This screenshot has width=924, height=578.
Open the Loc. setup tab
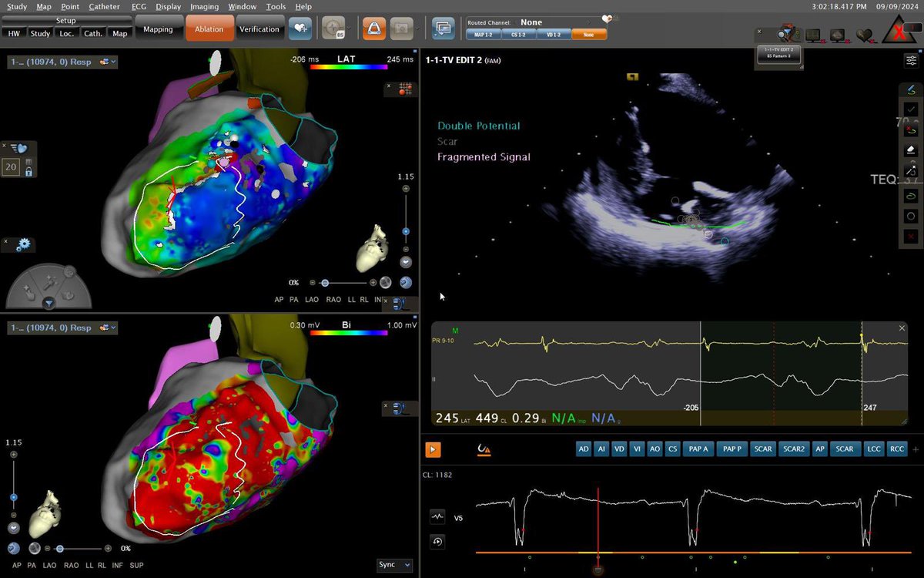[x=67, y=33]
